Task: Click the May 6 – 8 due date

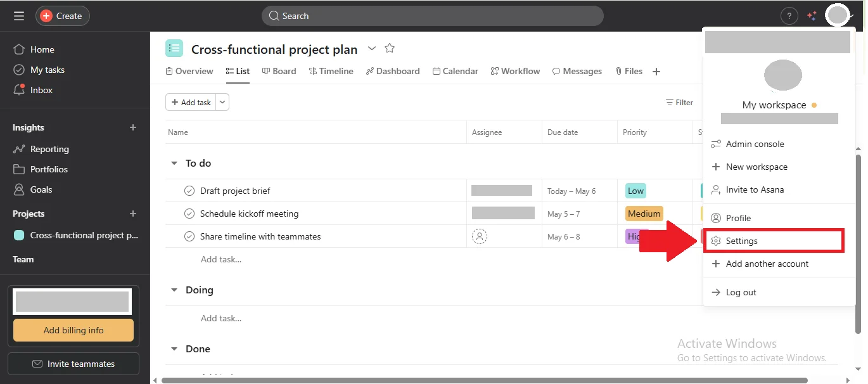Action: (563, 236)
